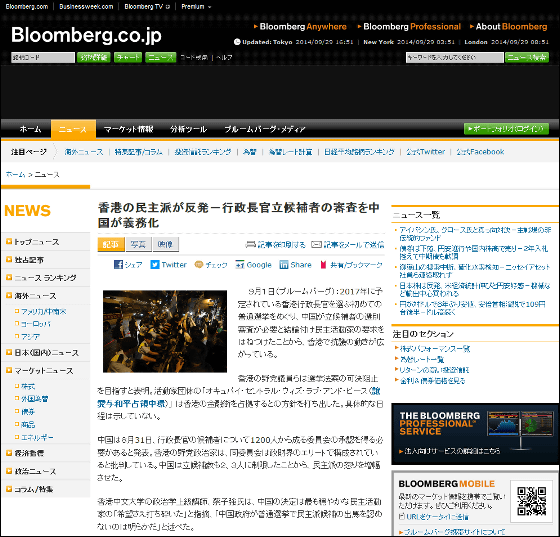This screenshot has height=537, width=560.
Task: Click the green ニュース button beside チャート
Action: point(161,57)
